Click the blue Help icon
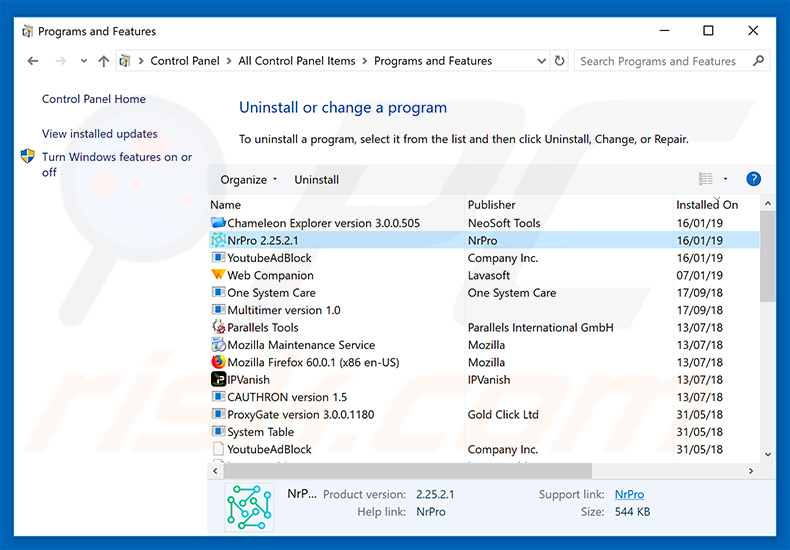790x550 pixels. (753, 179)
